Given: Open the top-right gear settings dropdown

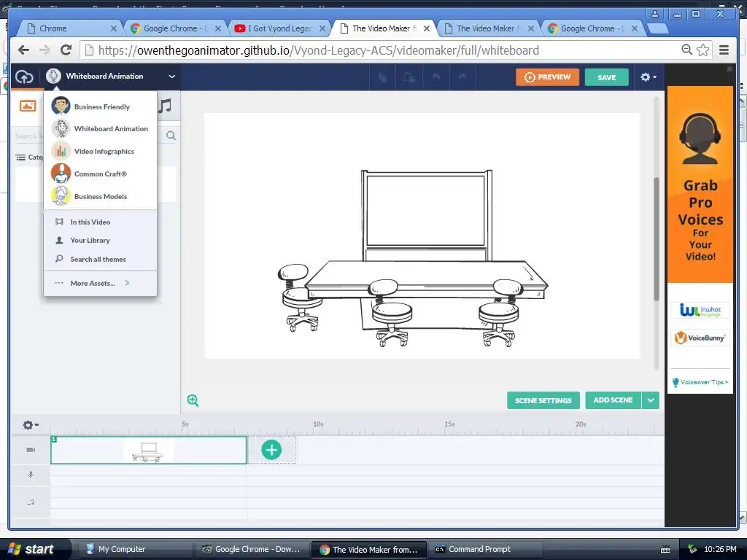Looking at the screenshot, I should point(648,77).
